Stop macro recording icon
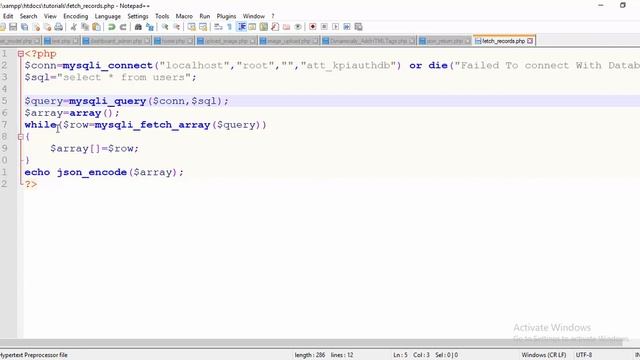Viewport: 640px width, 360px height. pyautogui.click(x=324, y=27)
